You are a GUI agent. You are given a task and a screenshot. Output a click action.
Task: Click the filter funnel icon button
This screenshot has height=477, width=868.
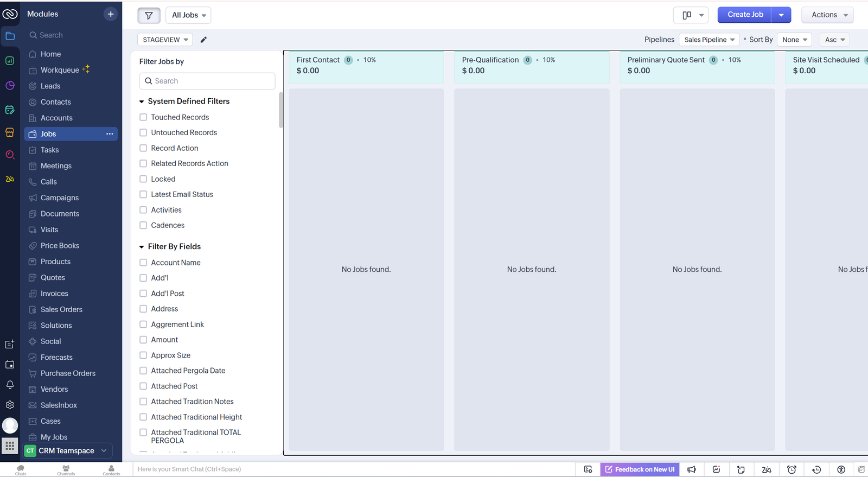149,15
